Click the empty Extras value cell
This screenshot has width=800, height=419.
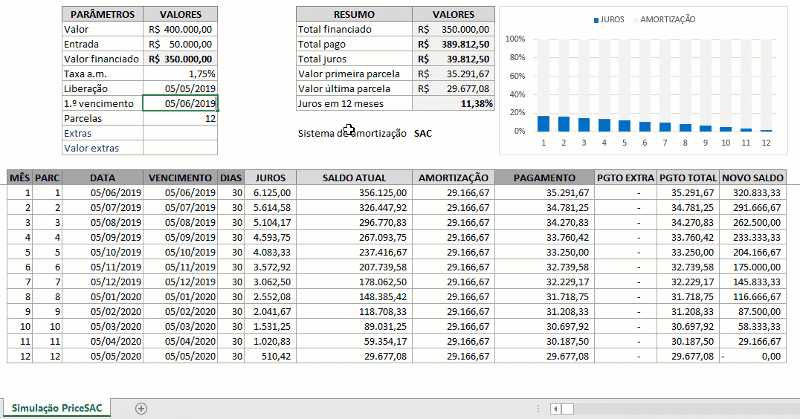180,133
